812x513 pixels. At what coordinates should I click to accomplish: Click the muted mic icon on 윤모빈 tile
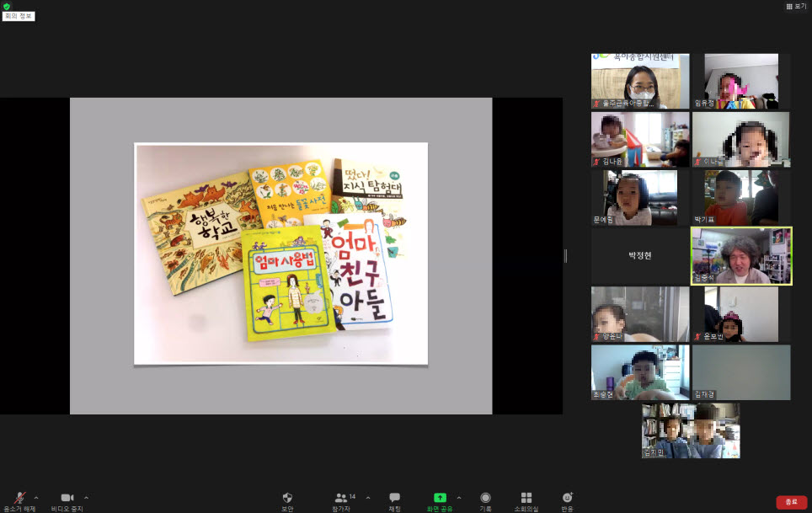click(x=697, y=337)
